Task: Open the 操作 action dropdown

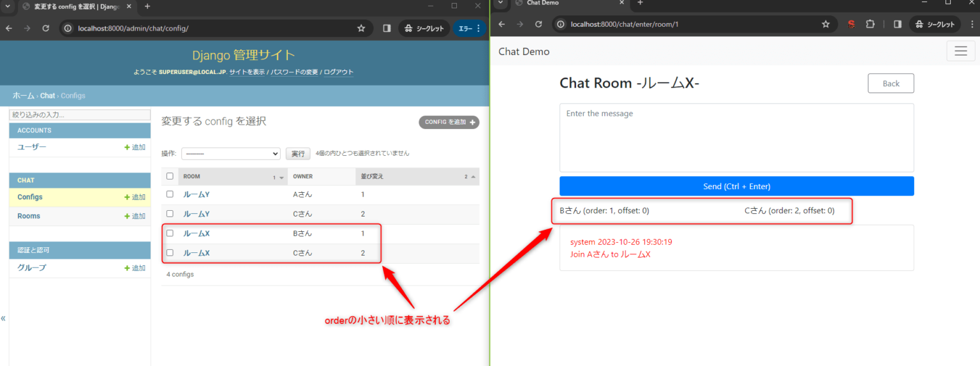Action: [x=231, y=153]
